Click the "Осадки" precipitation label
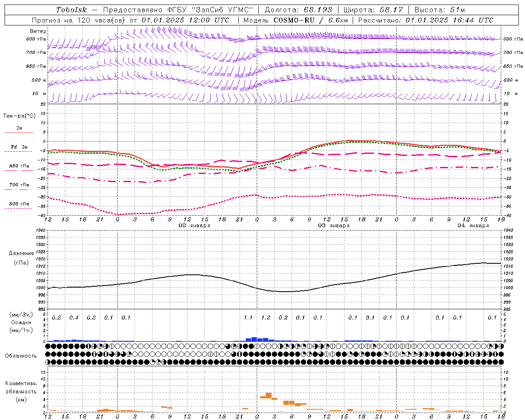 [x=21, y=322]
